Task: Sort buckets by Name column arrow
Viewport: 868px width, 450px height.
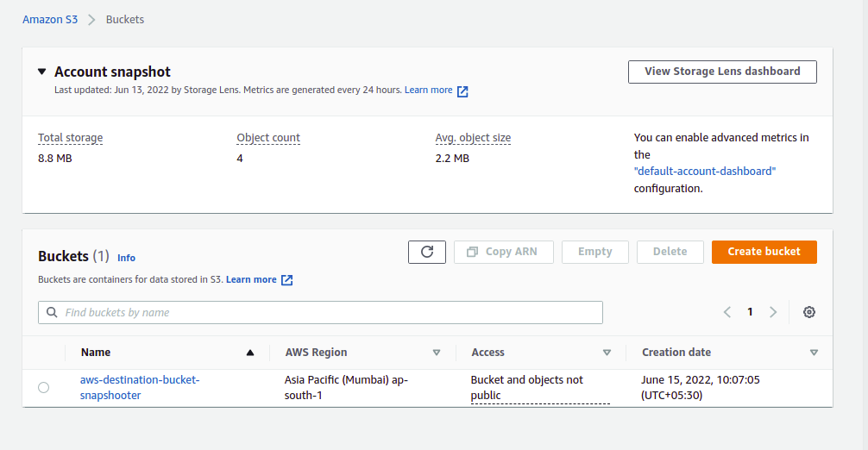Action: (250, 353)
